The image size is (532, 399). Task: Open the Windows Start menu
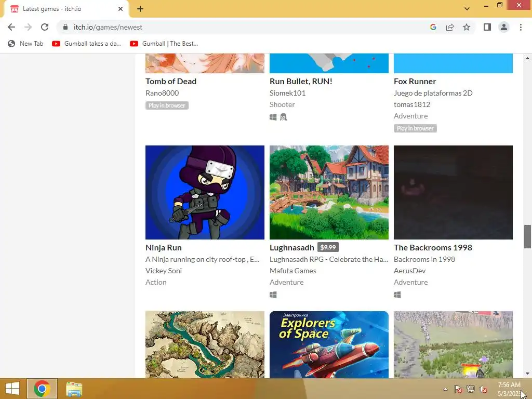12,389
